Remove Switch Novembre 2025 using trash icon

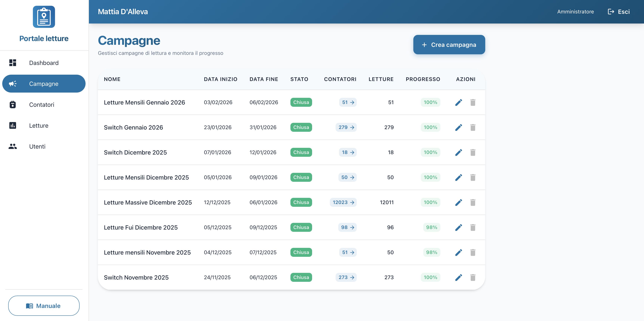click(473, 277)
